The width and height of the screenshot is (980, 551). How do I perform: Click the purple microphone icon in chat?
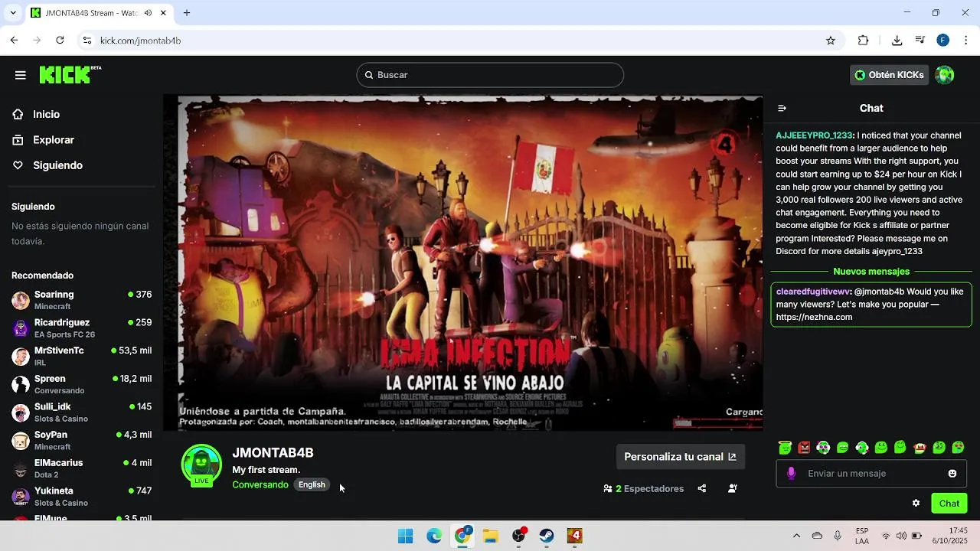[x=792, y=474]
